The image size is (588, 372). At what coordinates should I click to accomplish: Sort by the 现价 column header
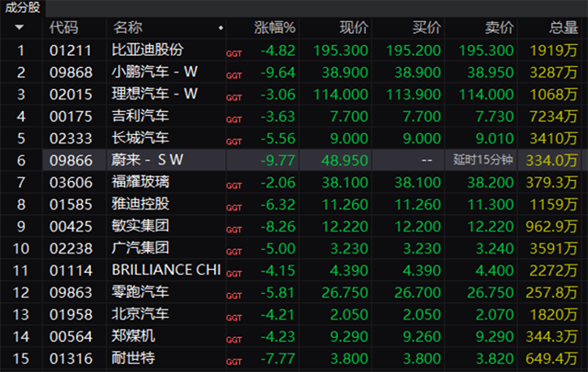pos(354,28)
